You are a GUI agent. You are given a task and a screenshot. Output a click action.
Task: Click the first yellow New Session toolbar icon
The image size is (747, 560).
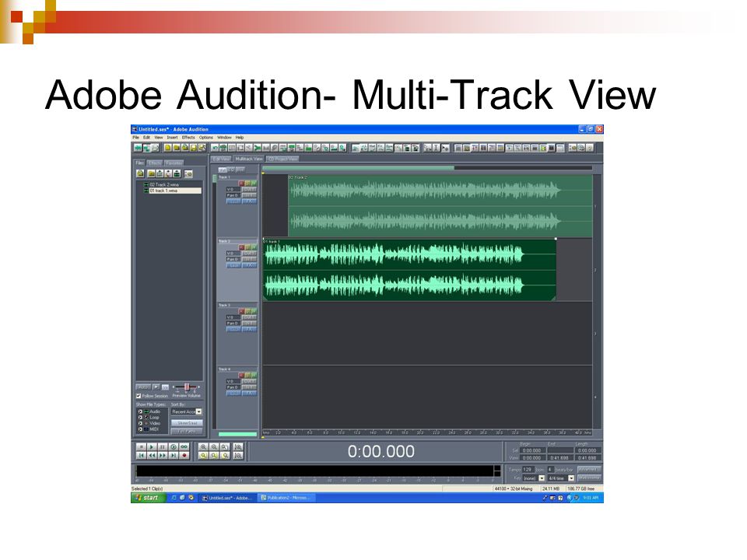point(168,148)
